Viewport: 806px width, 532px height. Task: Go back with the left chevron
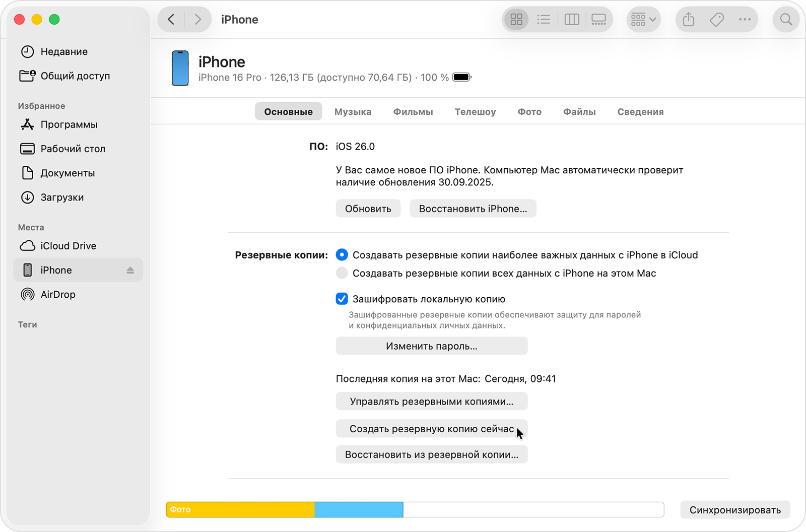(171, 20)
